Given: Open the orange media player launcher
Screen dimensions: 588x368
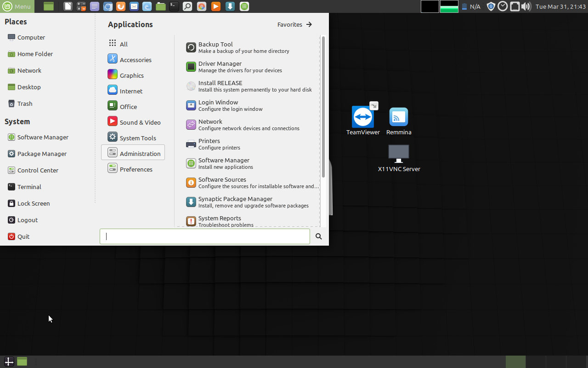Looking at the screenshot, I should click(216, 6).
